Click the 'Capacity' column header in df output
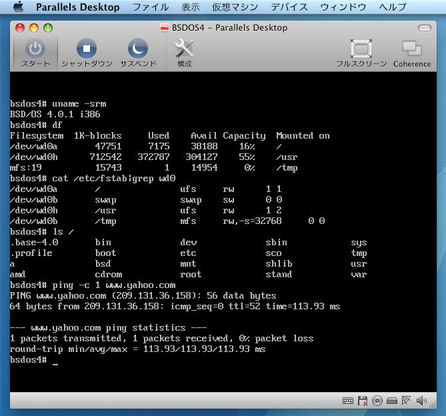Screen dimensions: 446x416 pyautogui.click(x=244, y=136)
